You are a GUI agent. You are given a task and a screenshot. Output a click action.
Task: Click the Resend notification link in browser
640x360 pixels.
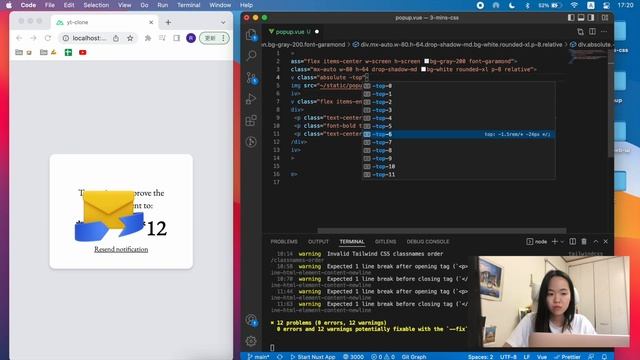[x=121, y=249]
